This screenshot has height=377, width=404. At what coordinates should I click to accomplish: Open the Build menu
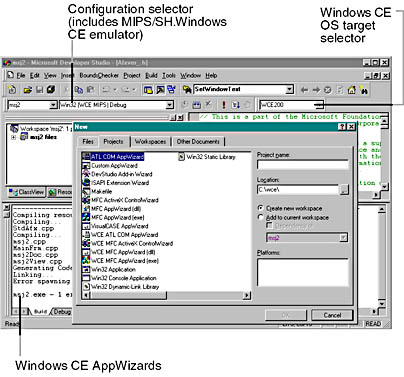coord(151,76)
